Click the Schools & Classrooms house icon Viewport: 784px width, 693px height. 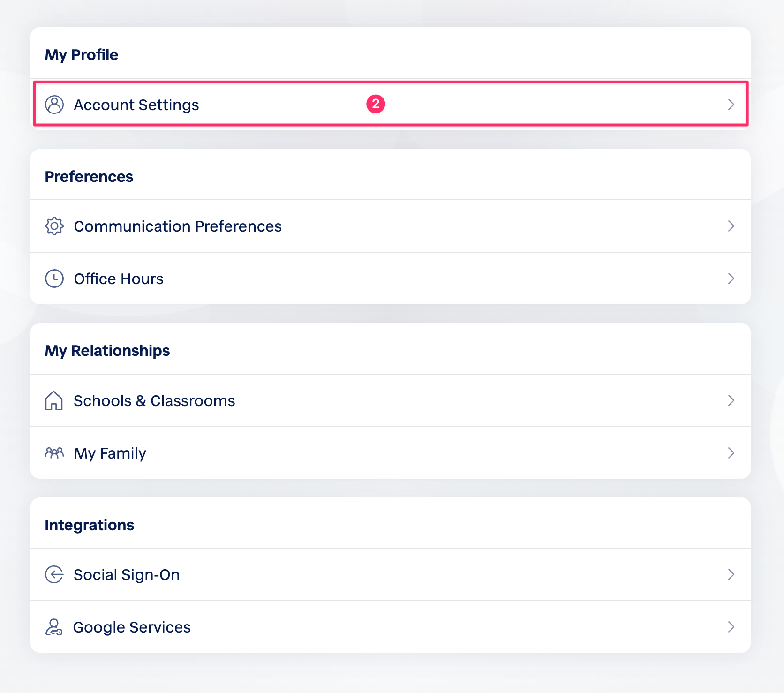[54, 400]
